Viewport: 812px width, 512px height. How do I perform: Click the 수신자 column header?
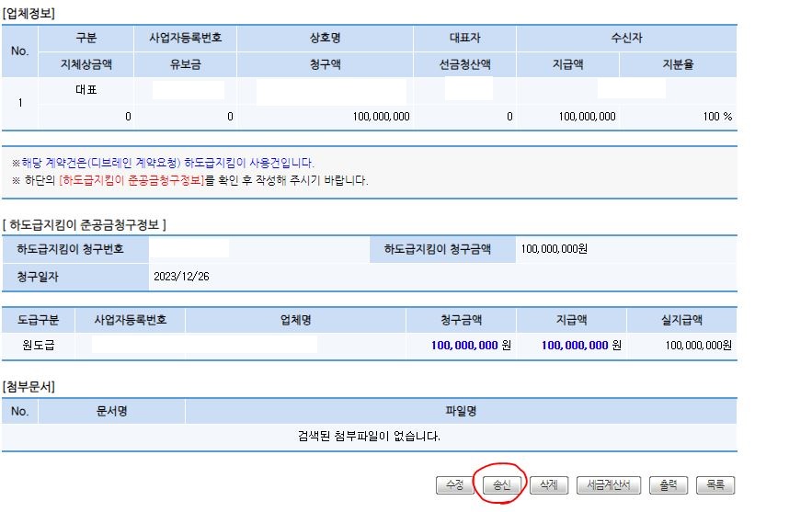[x=626, y=38]
